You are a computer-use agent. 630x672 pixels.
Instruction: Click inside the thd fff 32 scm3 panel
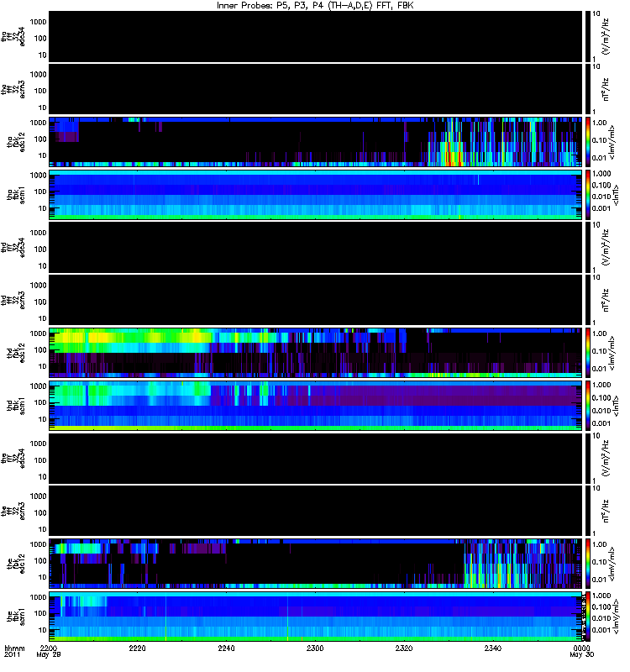coord(316,300)
